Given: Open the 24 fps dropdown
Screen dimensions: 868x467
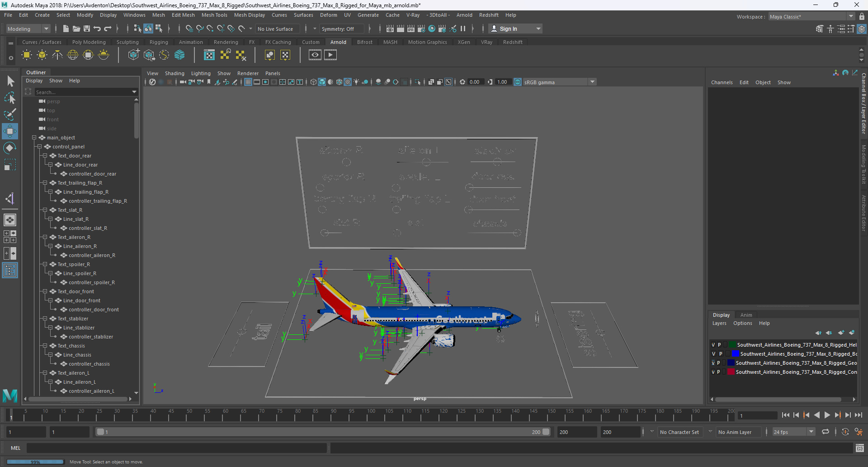Looking at the screenshot, I should click(793, 432).
